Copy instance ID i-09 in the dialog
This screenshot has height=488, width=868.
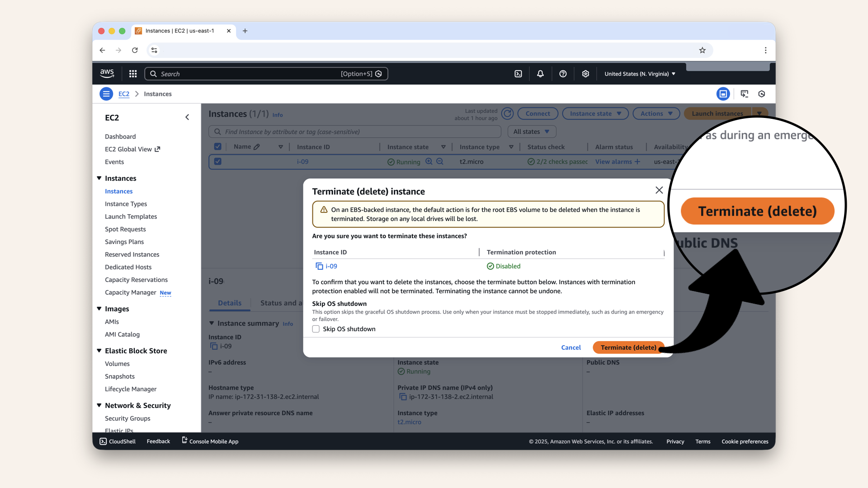(x=319, y=266)
